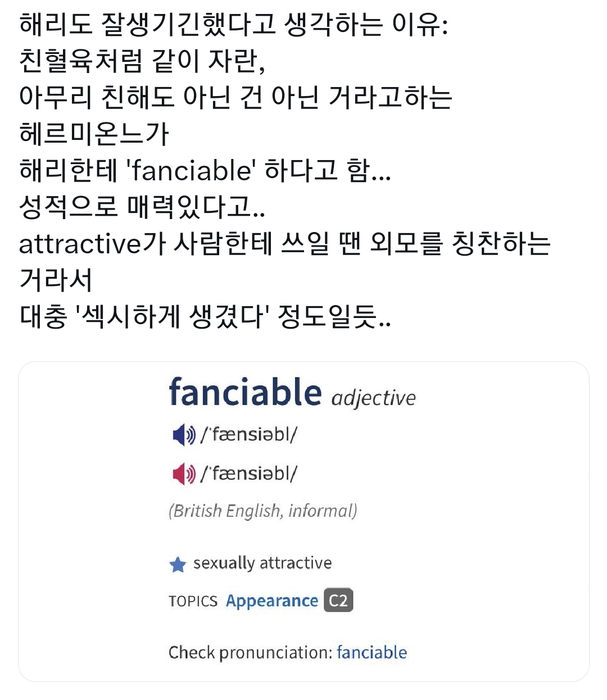Screen dimensions: 607x700
Task: Tap the line reading 헤르미온느가
Action: tap(94, 134)
